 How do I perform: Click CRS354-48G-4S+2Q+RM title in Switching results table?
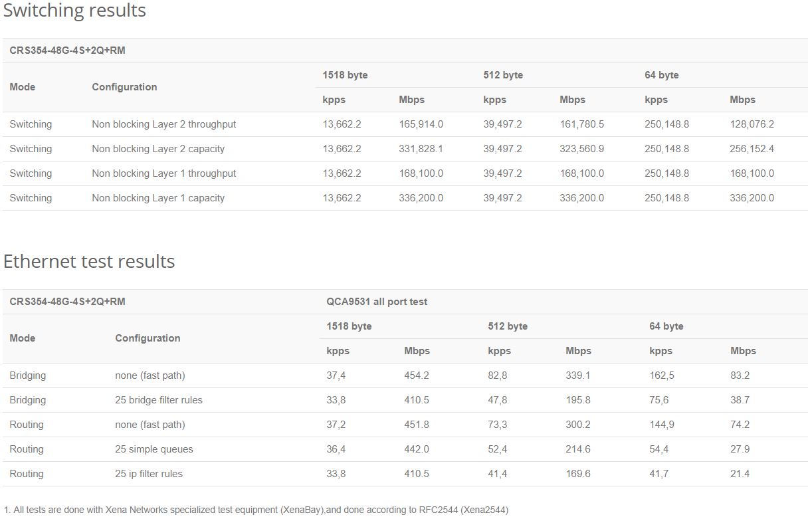pos(67,51)
